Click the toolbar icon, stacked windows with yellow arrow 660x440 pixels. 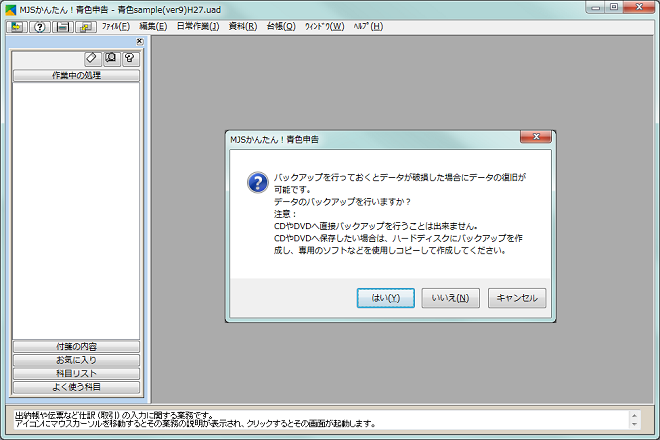(x=86, y=27)
